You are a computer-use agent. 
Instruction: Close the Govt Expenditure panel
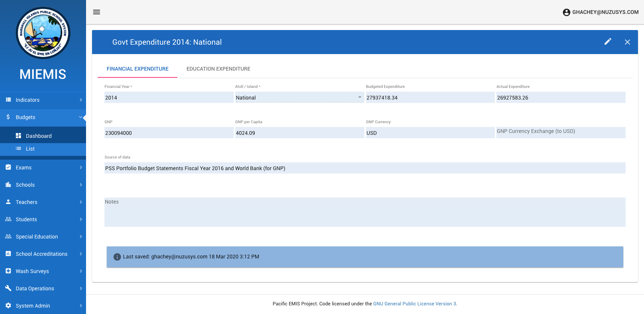(x=627, y=42)
